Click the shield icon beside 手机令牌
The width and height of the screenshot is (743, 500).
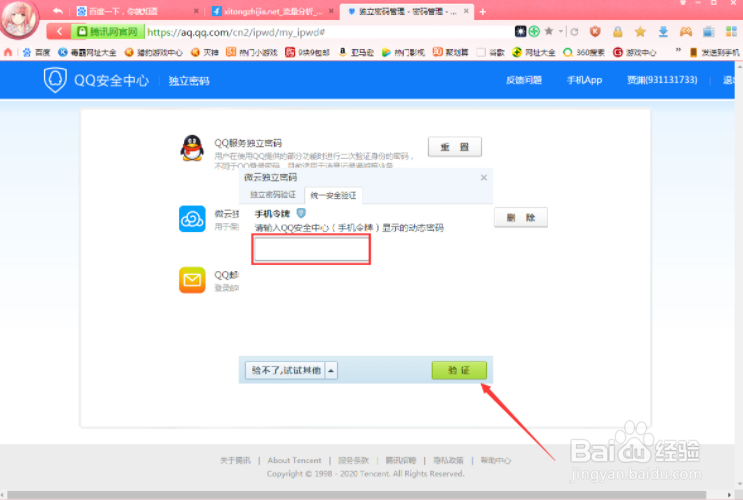coord(300,213)
